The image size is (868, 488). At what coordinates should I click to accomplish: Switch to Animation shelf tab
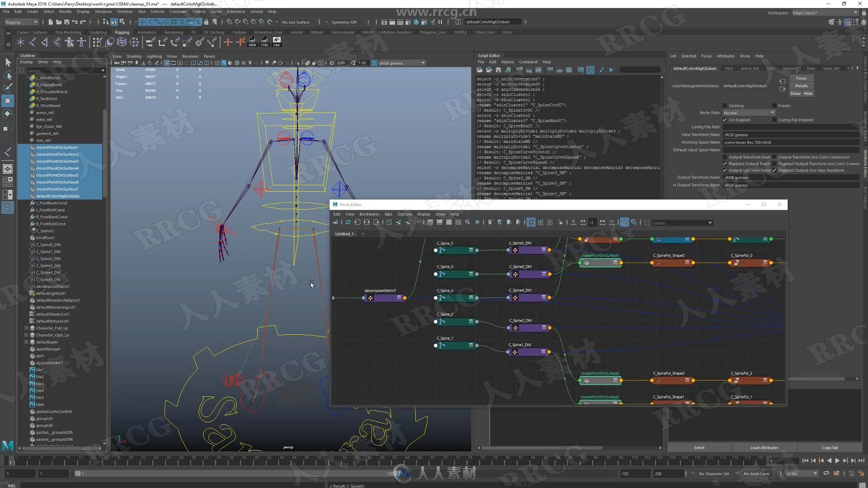click(146, 33)
